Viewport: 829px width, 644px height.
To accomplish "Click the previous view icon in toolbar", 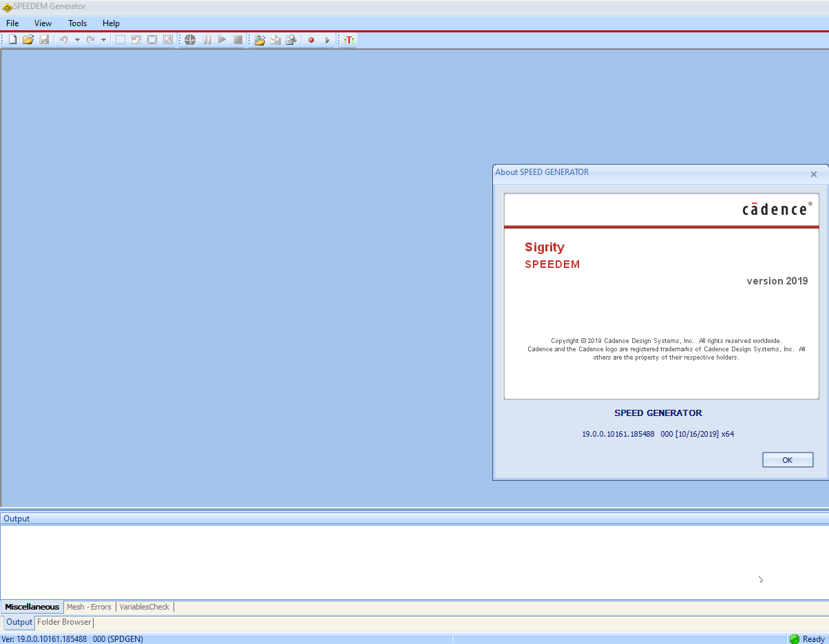I will pyautogui.click(x=136, y=40).
